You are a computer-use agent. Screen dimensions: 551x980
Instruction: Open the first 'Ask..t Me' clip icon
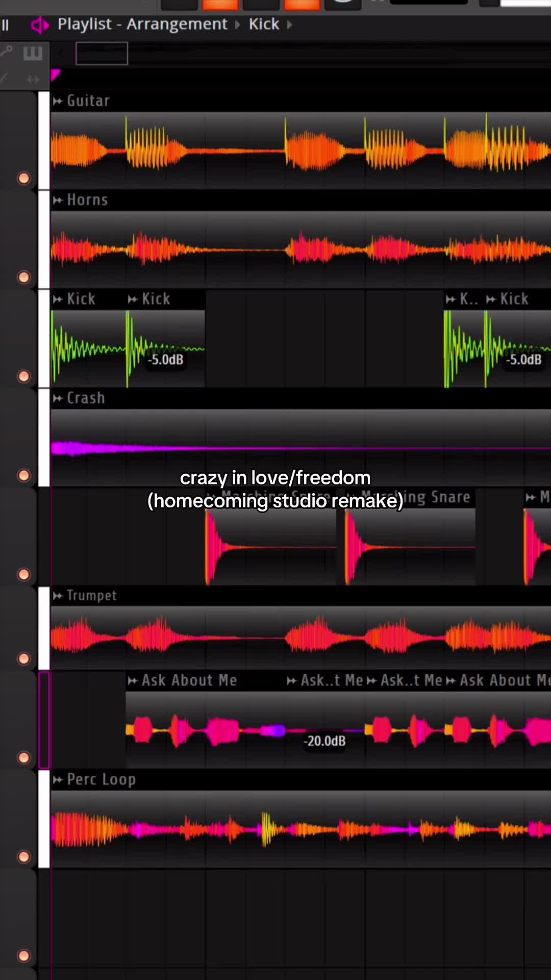point(292,680)
